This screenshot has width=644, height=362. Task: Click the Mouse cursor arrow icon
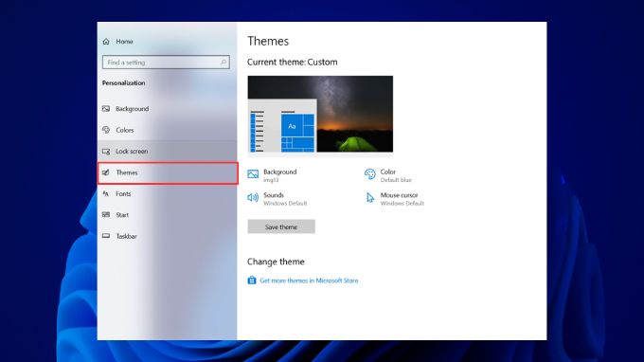370,198
